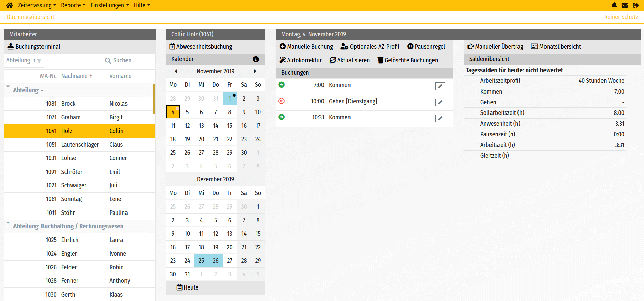The image size is (644, 301).
Task: Edit the 10:00 Gehen Dienstgang booking
Action: 440,102
